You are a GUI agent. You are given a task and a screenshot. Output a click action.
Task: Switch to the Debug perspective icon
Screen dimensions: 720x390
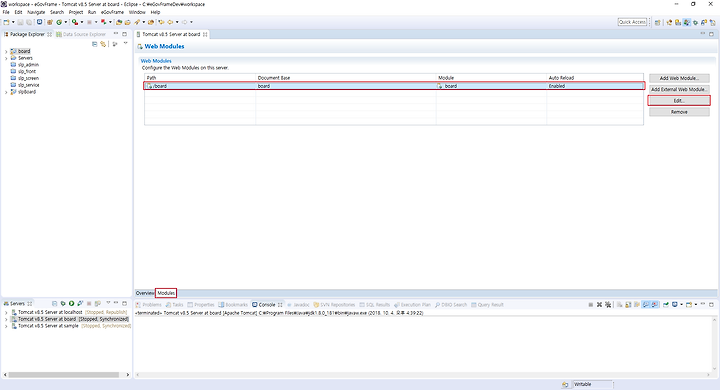click(695, 22)
